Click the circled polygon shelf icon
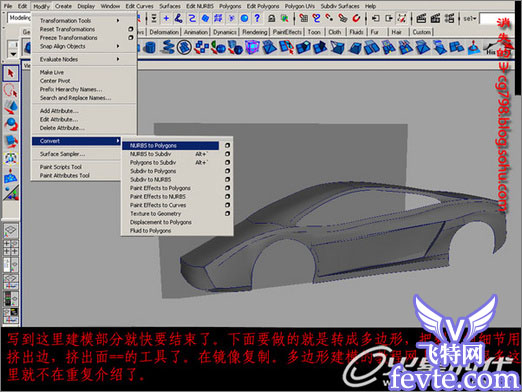The height and width of the screenshot is (392, 522). coord(184,47)
